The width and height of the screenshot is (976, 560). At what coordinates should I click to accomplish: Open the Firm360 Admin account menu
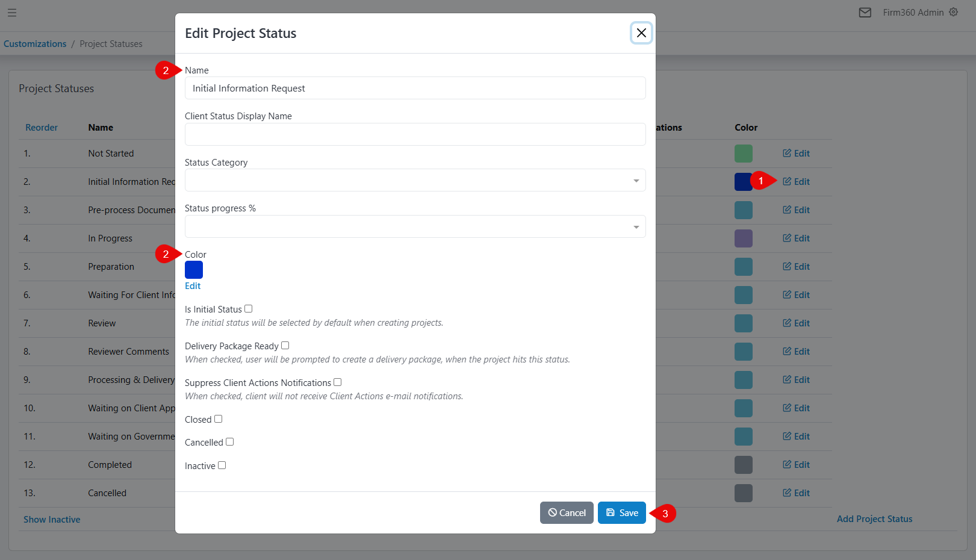[x=913, y=12]
